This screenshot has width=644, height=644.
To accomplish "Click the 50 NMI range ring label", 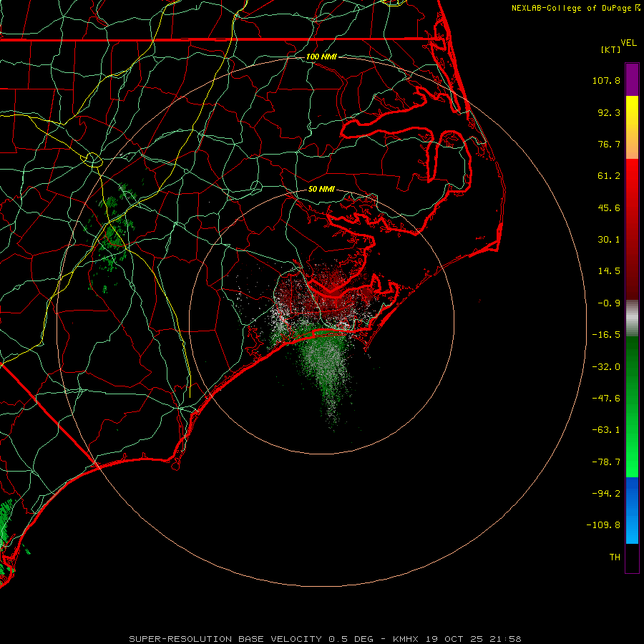I will point(321,190).
